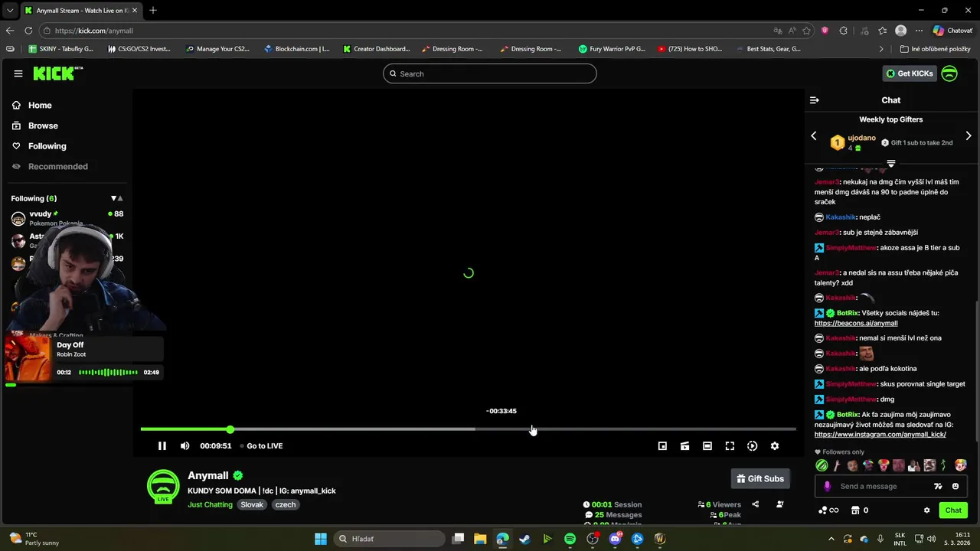Viewport: 980px width, 551px height.
Task: Open Steam from the taskbar
Action: pyautogui.click(x=524, y=539)
